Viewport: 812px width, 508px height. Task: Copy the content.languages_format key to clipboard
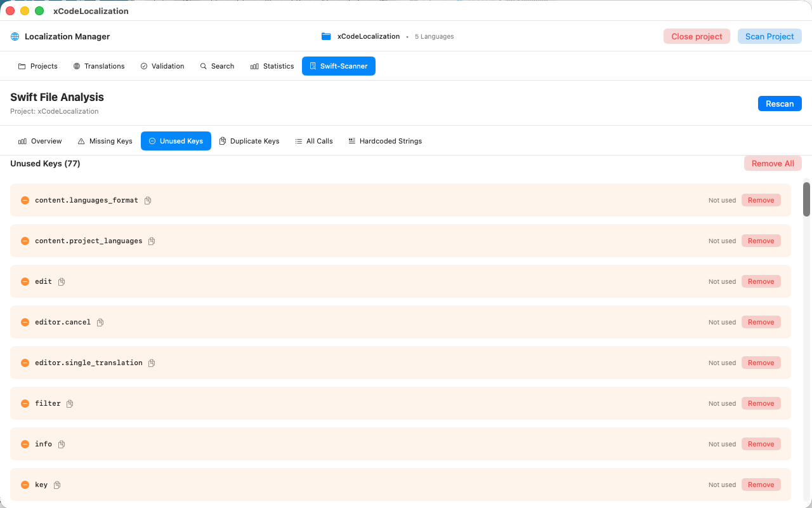(147, 200)
